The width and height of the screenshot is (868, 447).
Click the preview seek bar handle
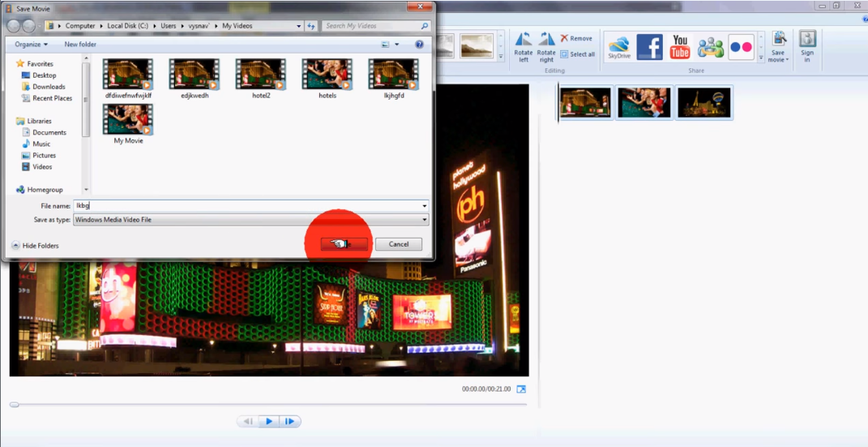(x=15, y=404)
